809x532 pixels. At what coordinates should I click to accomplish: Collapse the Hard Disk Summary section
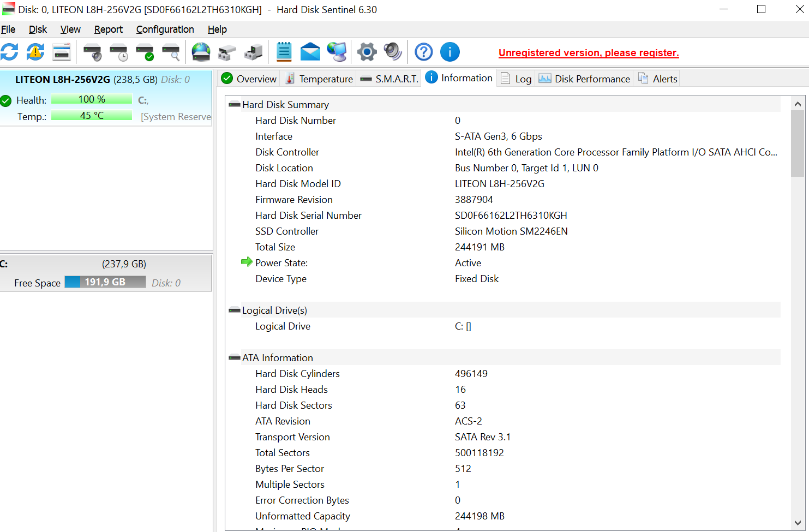pos(235,105)
